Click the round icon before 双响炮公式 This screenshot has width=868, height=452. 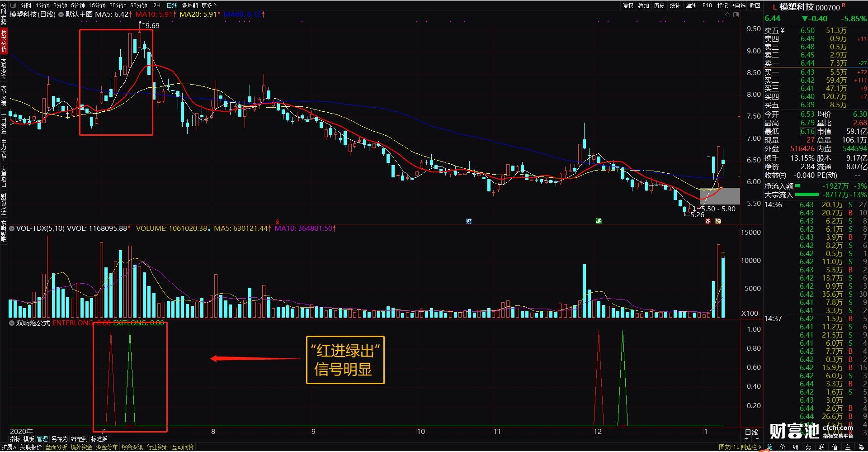click(x=12, y=323)
